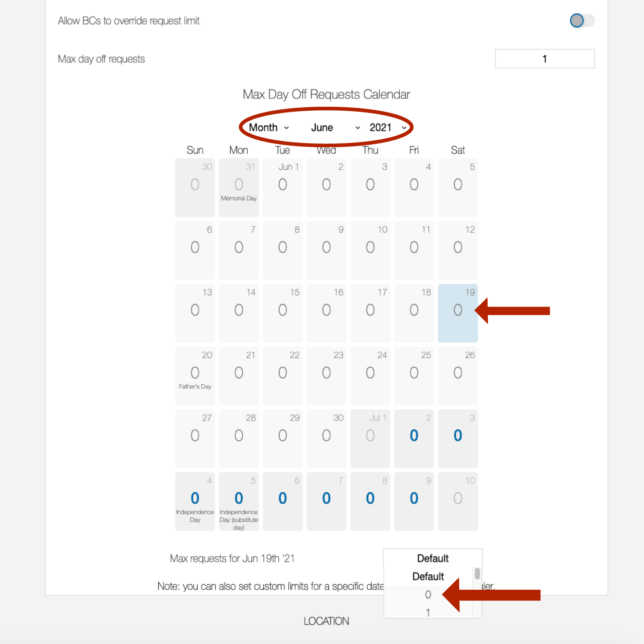Select the June 12 calendar cell

coord(458,250)
